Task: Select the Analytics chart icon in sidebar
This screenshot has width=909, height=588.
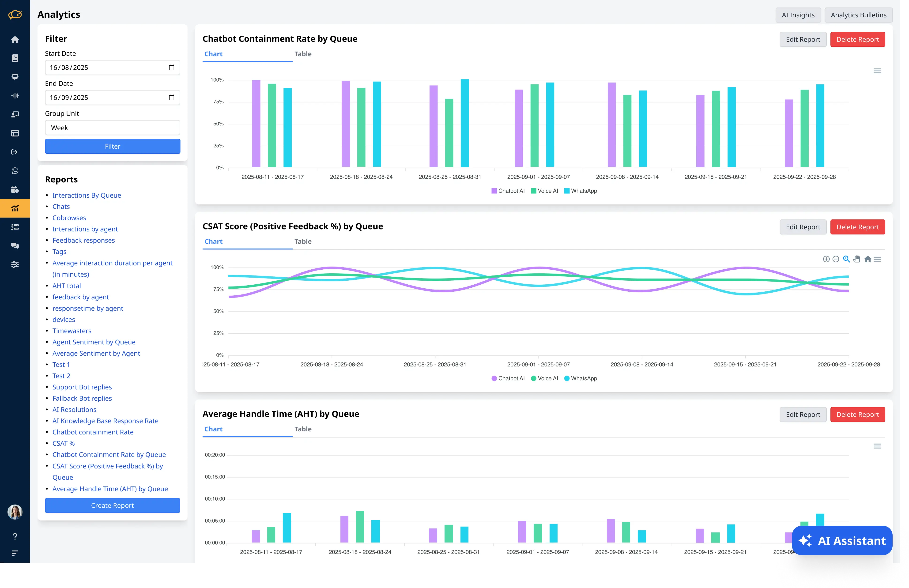Action: (15, 208)
